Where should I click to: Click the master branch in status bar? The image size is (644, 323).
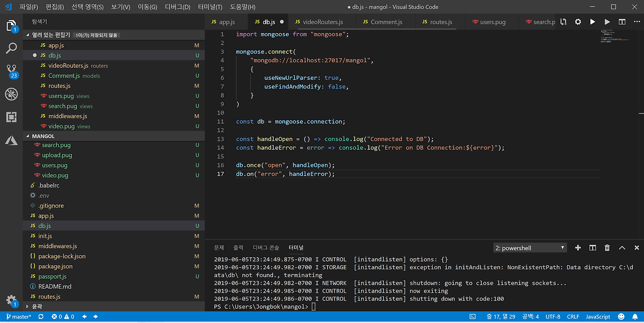click(19, 316)
